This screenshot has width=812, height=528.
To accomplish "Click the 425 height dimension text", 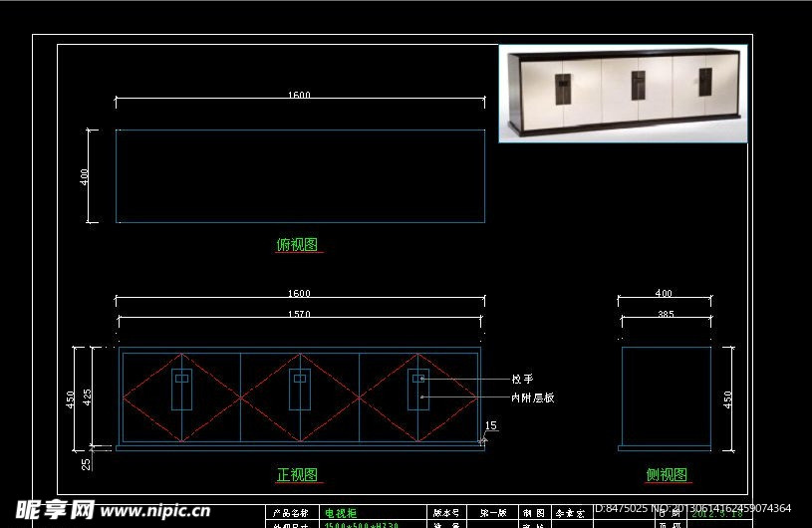I will pos(87,397).
